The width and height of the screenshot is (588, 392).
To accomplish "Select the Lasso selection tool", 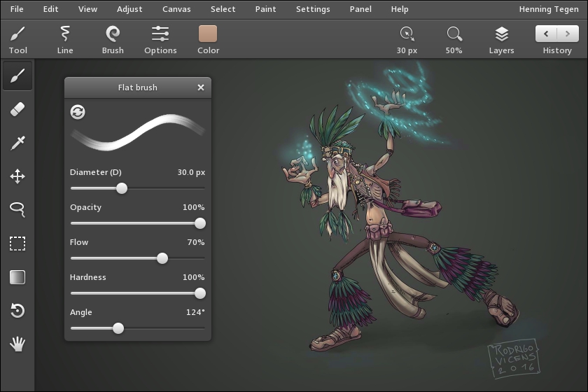I will [17, 210].
